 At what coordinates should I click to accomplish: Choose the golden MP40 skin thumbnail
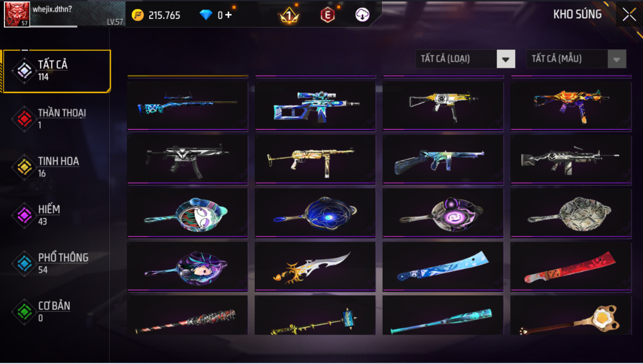click(x=315, y=158)
